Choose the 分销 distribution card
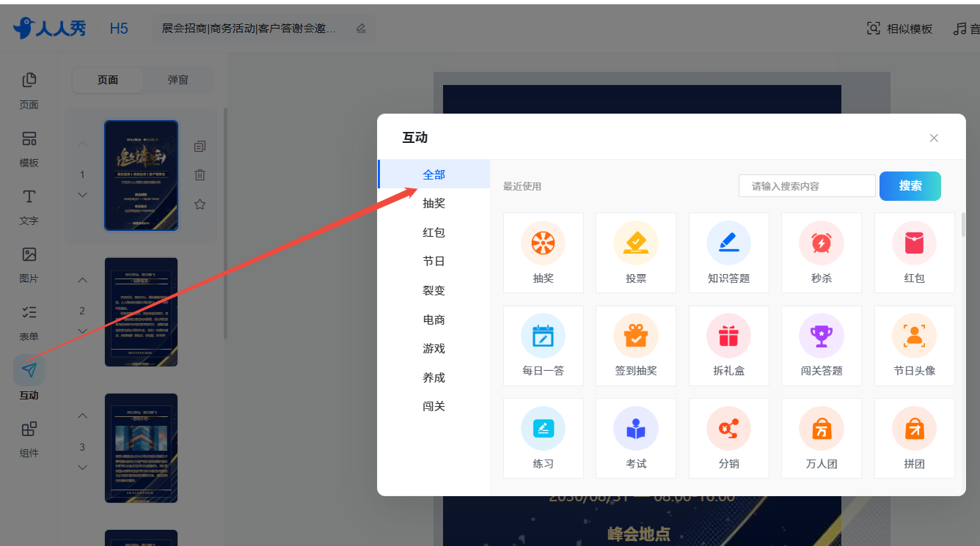Screen dimensions: 980x546 pos(729,438)
